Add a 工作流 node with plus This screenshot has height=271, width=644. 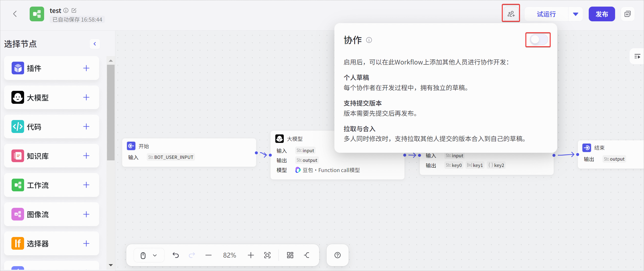click(86, 185)
